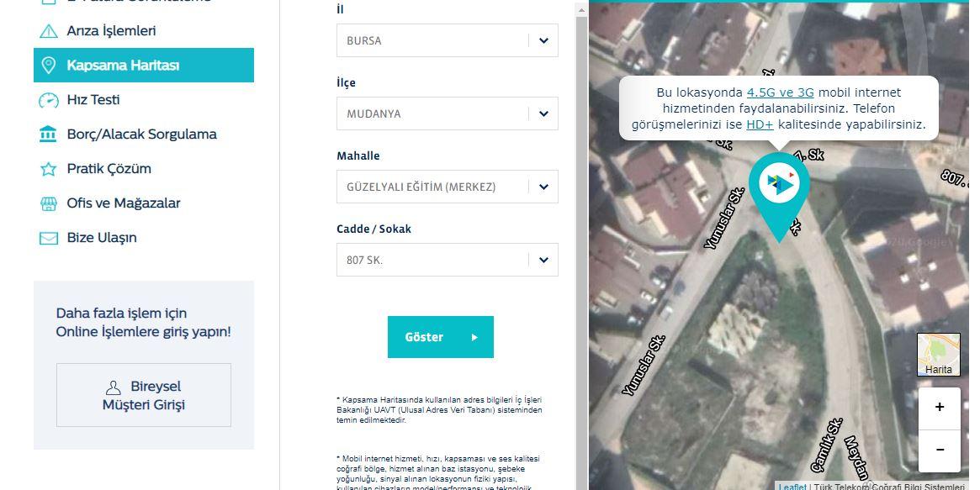
Task: Click the Arıza İşlemleri warning triangle icon
Action: 48,31
